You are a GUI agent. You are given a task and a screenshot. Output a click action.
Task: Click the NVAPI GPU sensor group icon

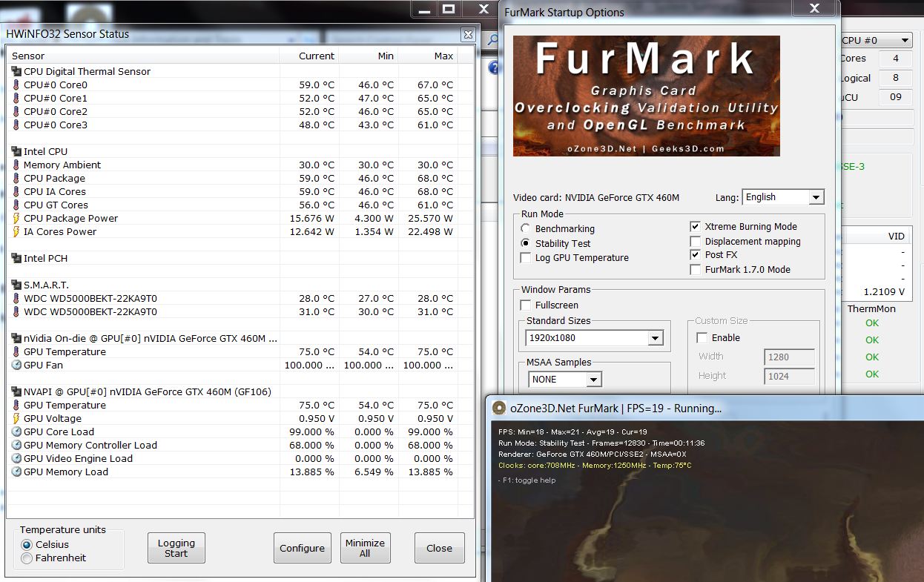click(16, 391)
